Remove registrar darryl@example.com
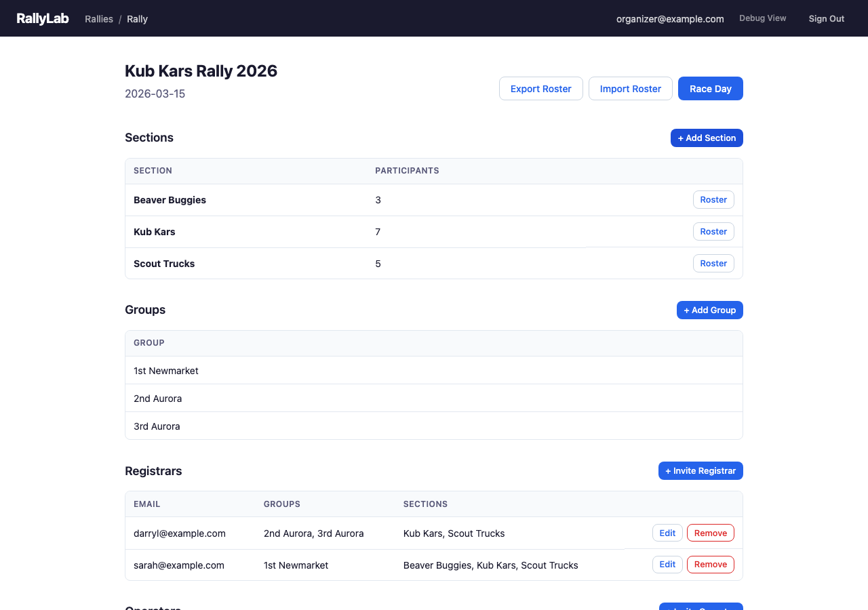The height and width of the screenshot is (610, 868). (x=710, y=533)
